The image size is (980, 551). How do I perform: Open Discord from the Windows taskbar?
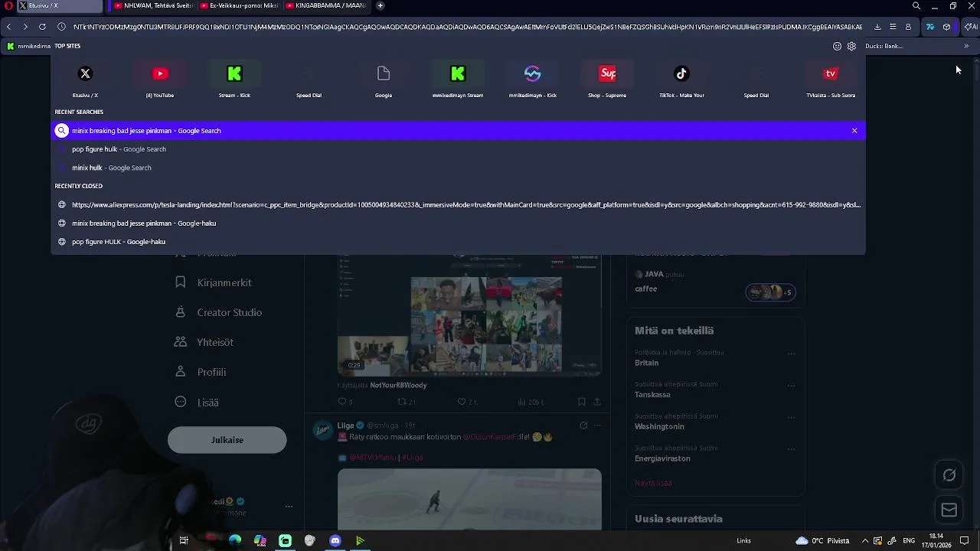coord(335,541)
